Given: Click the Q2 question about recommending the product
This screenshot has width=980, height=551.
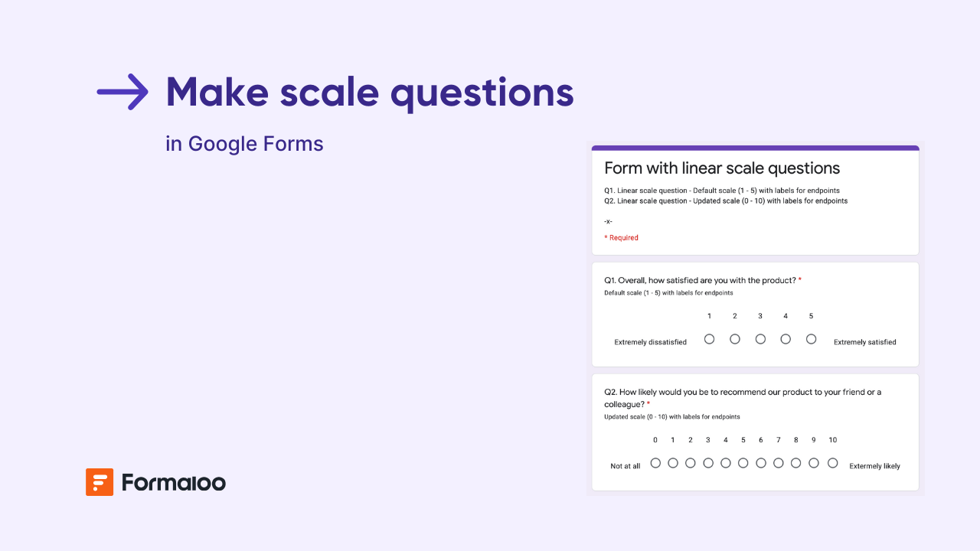Looking at the screenshot, I should pos(737,392).
